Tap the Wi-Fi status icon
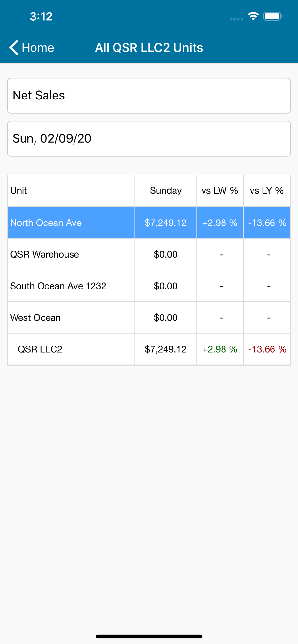Image resolution: width=298 pixels, height=644 pixels. [253, 16]
